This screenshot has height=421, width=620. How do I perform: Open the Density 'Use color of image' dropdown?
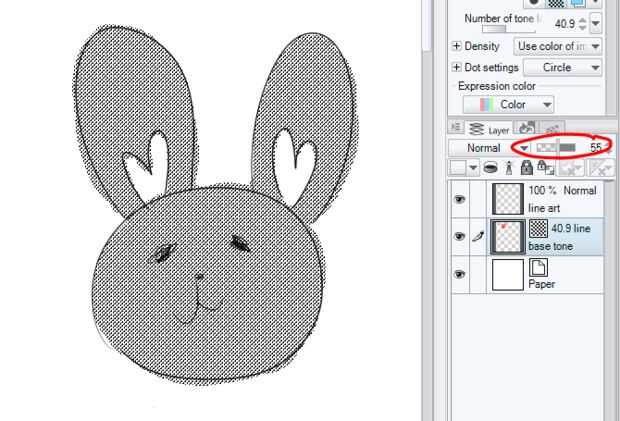click(x=558, y=46)
